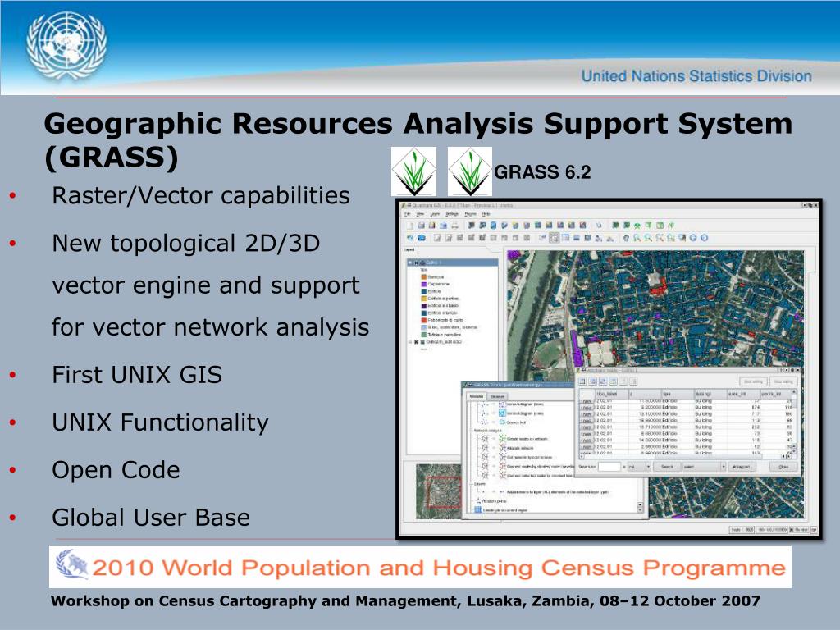Select the Zoom Out magnifier tool

[648, 238]
